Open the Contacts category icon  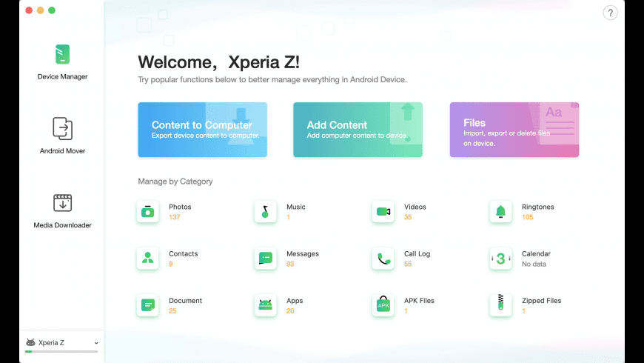click(x=148, y=259)
